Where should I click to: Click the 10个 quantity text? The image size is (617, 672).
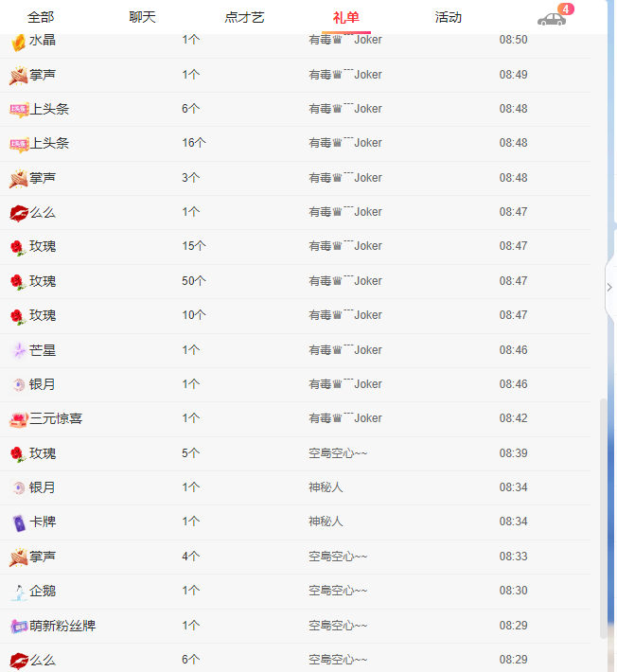tap(194, 315)
